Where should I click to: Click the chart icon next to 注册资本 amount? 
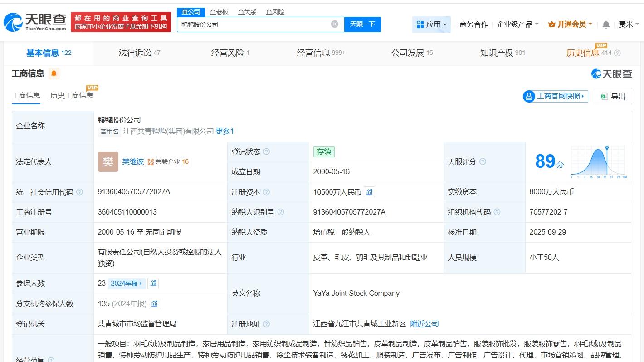click(x=369, y=192)
